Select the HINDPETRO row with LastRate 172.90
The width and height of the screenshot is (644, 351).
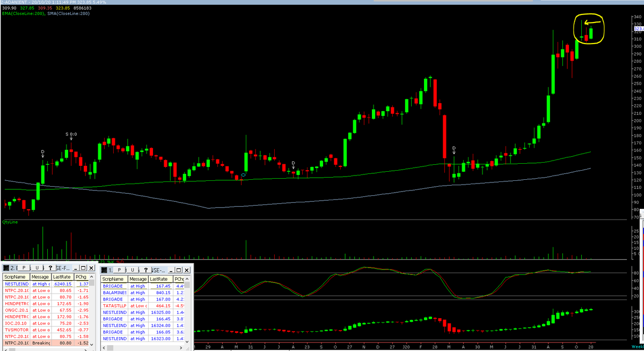tap(46, 317)
